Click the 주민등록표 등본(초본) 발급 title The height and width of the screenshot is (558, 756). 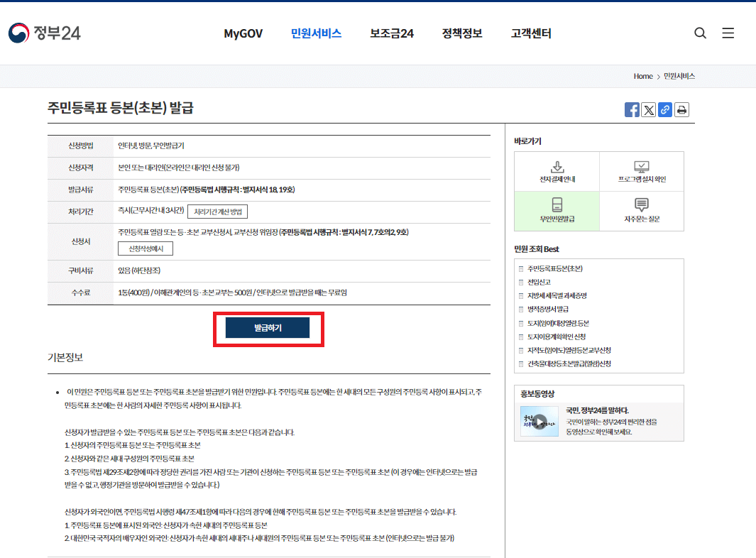click(121, 107)
